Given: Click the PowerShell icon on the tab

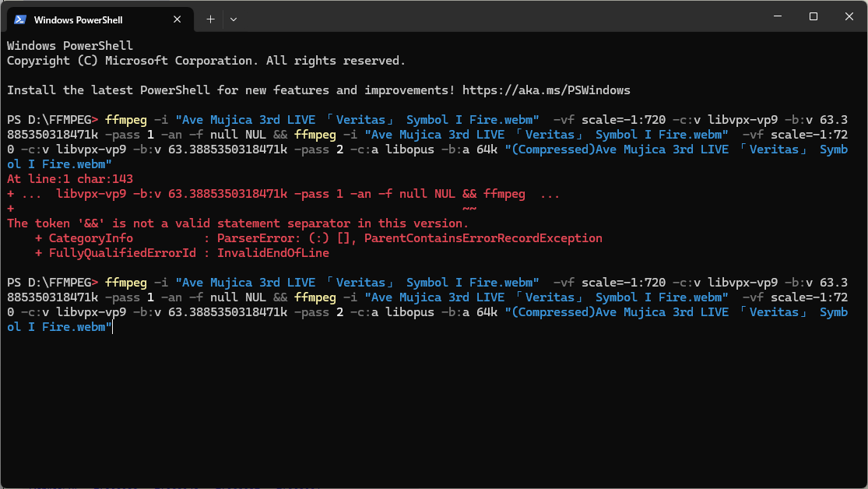Looking at the screenshot, I should click(x=20, y=19).
